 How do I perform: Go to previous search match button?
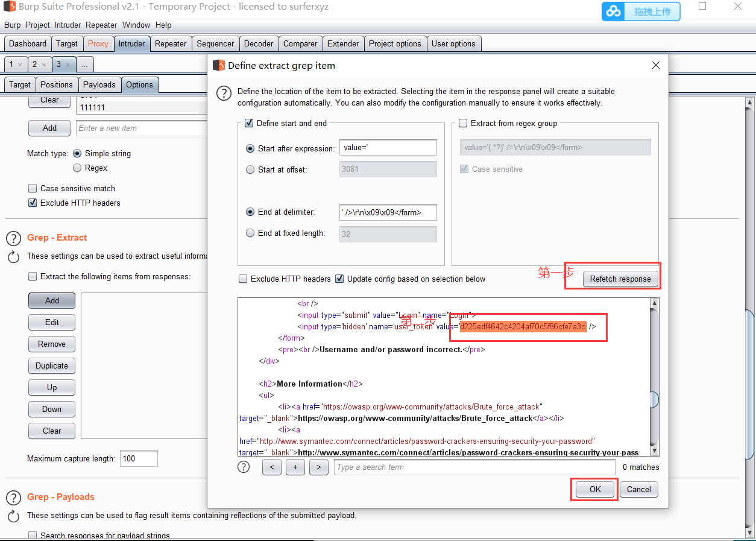[x=272, y=467]
